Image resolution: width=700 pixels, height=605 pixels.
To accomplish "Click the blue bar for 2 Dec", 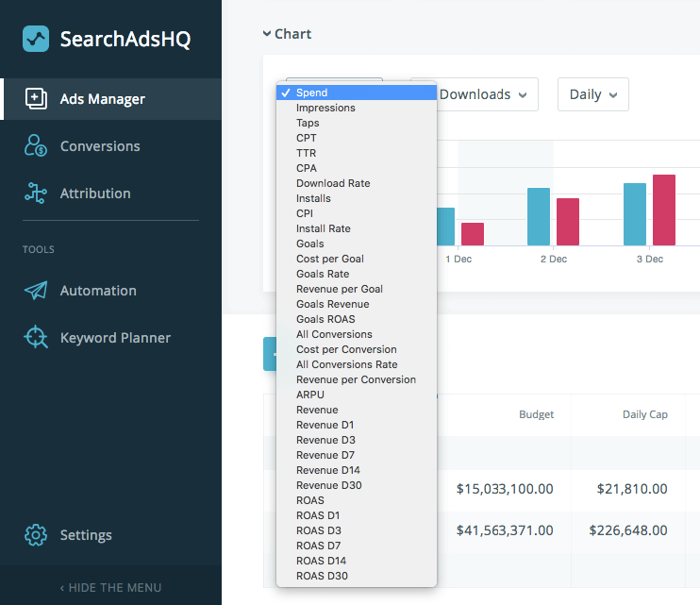I will tap(539, 216).
